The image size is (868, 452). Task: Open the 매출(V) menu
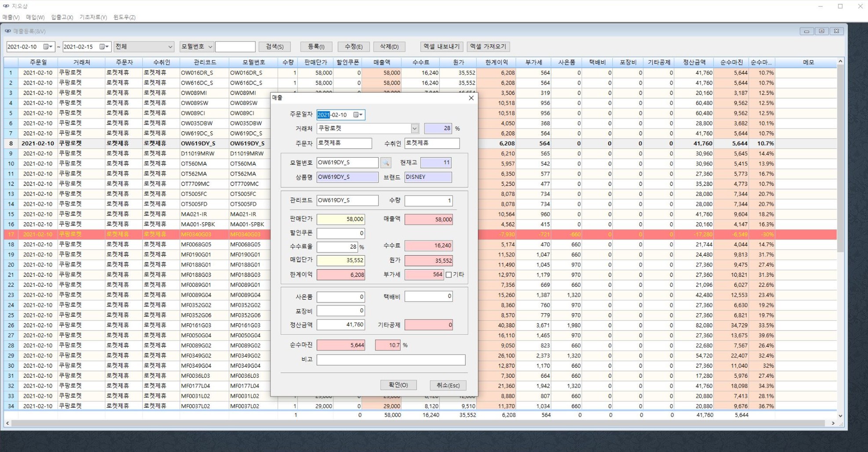pos(11,17)
